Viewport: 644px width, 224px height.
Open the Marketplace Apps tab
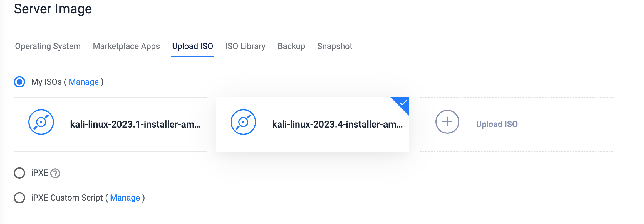126,46
